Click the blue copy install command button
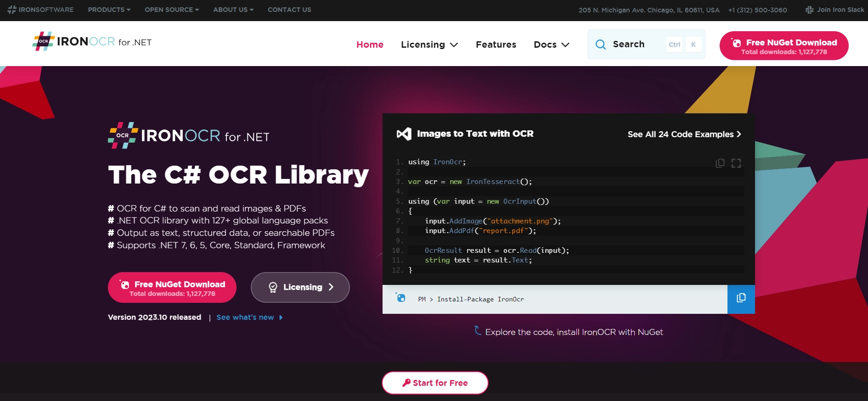868x401 pixels. [x=741, y=299]
